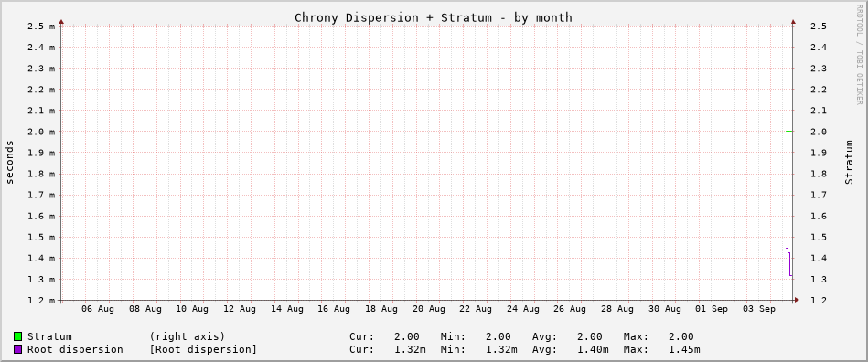Click the '06 Aug' date label
868x362 pixels.
click(98, 309)
